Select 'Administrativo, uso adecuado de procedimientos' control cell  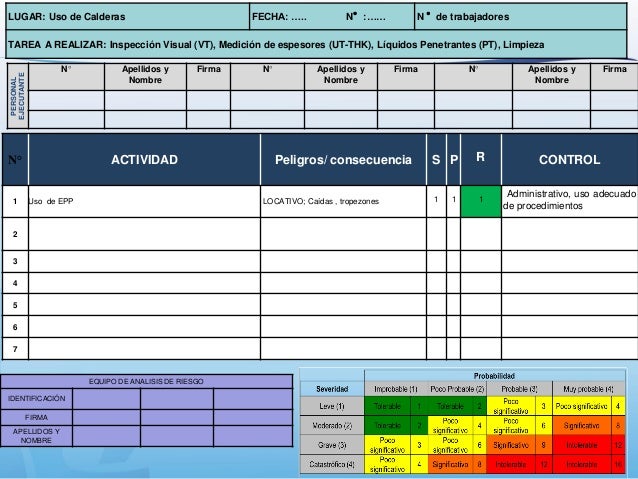click(x=570, y=200)
